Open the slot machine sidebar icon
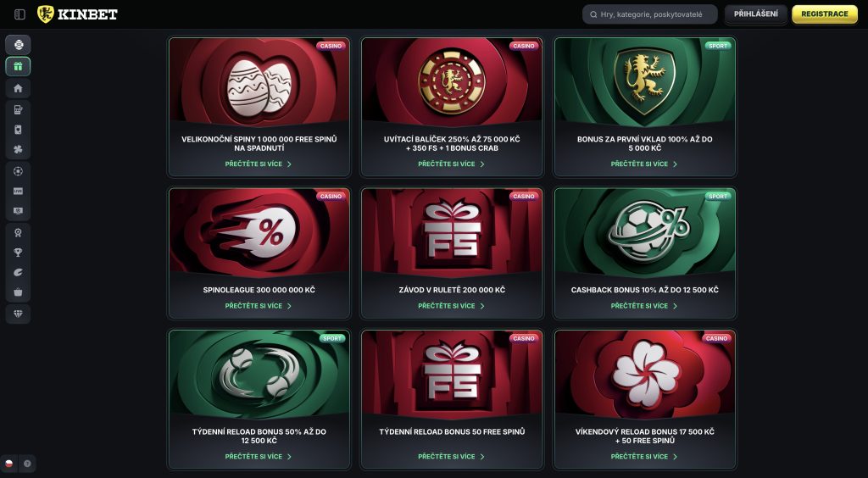This screenshot has height=478, width=868. [x=18, y=109]
